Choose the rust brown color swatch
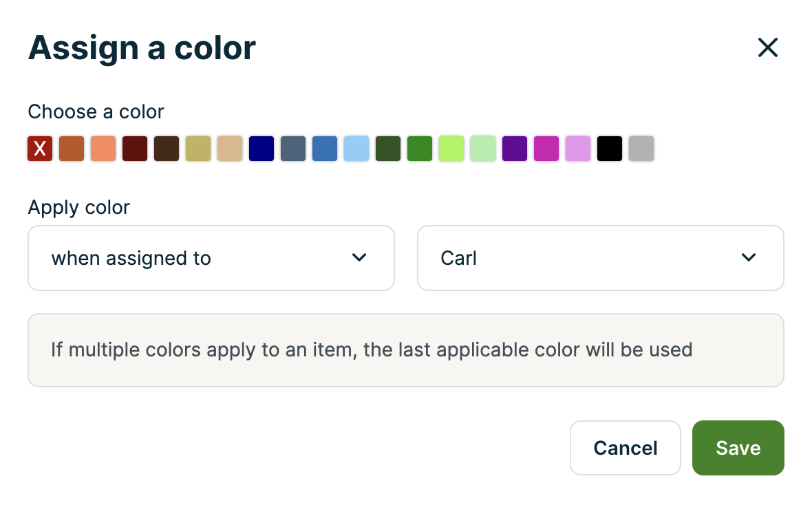This screenshot has width=812, height=505. click(71, 148)
